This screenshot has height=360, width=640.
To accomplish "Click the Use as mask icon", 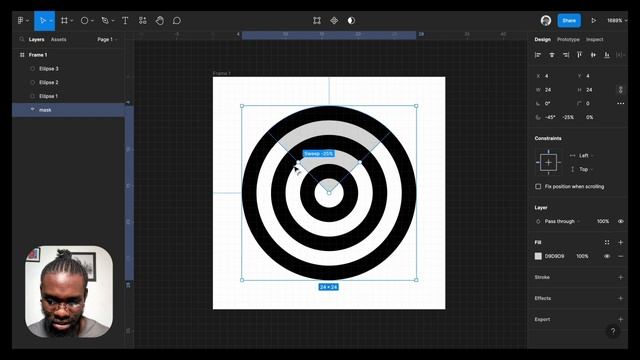I will 351,20.
